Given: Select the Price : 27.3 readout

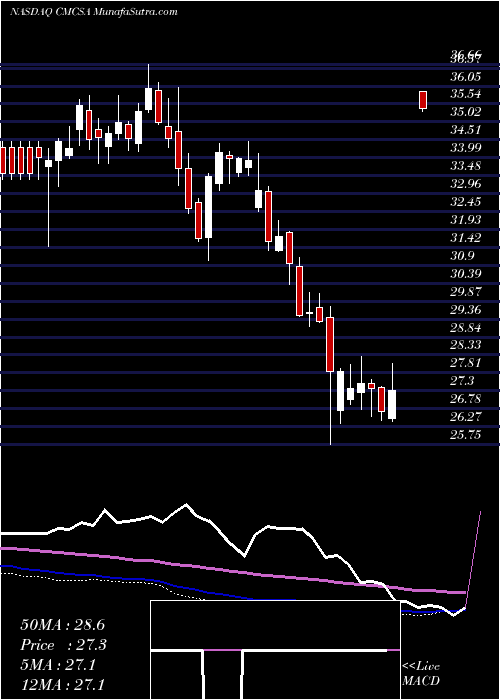Looking at the screenshot, I should tap(62, 645).
